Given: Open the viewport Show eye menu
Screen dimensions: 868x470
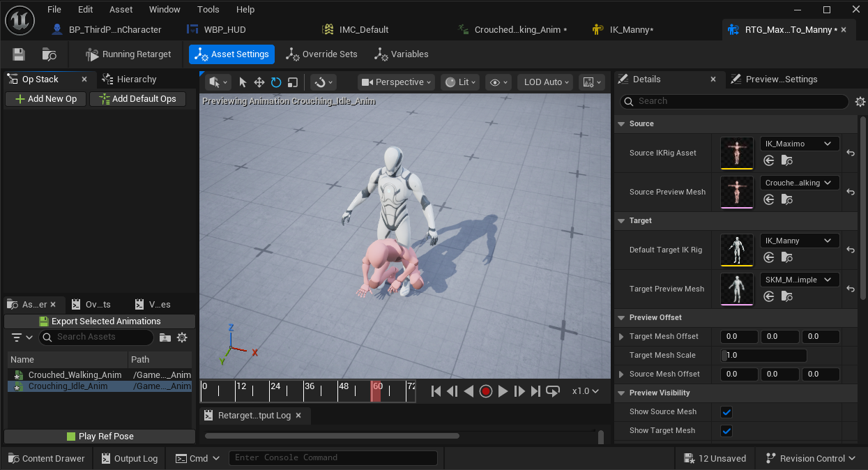Looking at the screenshot, I should tap(498, 82).
